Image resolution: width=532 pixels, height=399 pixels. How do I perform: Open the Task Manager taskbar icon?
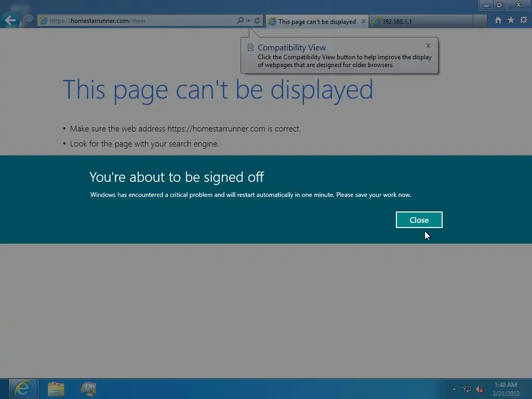(x=88, y=389)
